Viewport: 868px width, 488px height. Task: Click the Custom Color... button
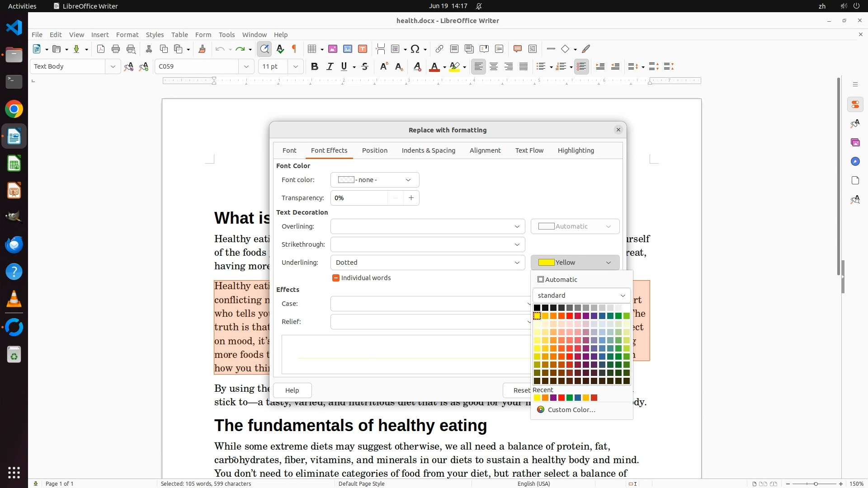pos(571,410)
